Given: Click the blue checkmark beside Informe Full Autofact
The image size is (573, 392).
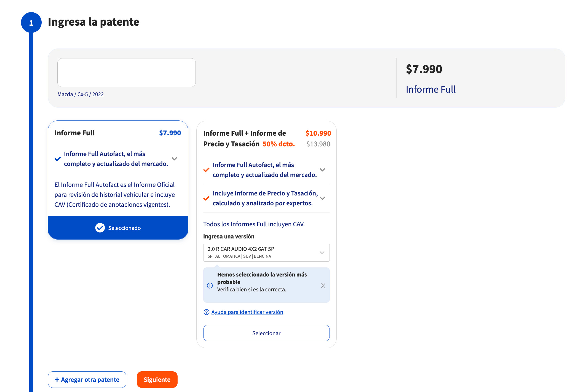Looking at the screenshot, I should click(x=58, y=159).
